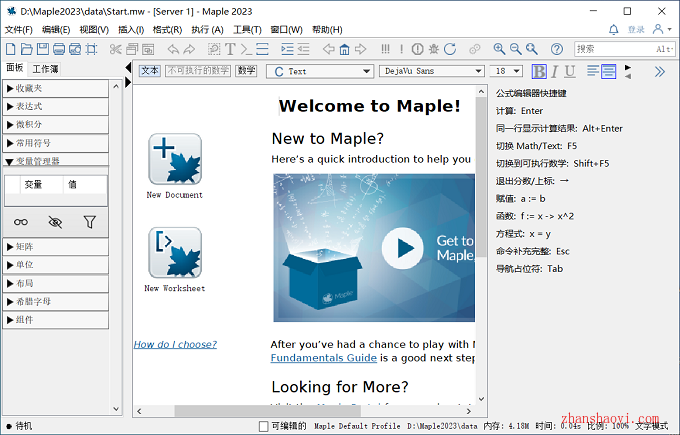Play the Get to Know Maple video
The height and width of the screenshot is (435, 680).
click(x=402, y=249)
